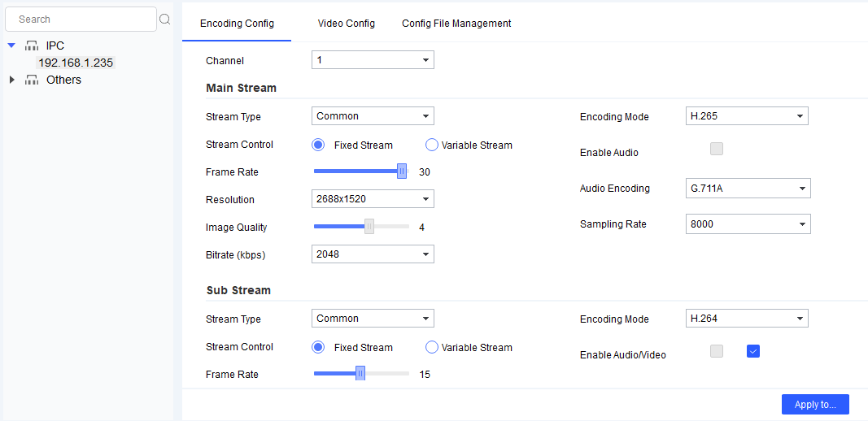
Task: Toggle the Enable Audio checkbox
Action: coord(717,149)
